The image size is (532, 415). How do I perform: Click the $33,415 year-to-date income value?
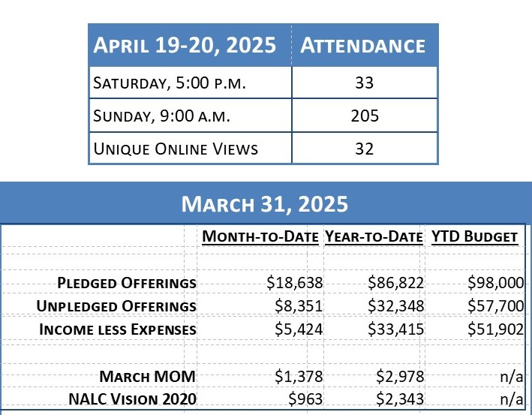tap(395, 329)
